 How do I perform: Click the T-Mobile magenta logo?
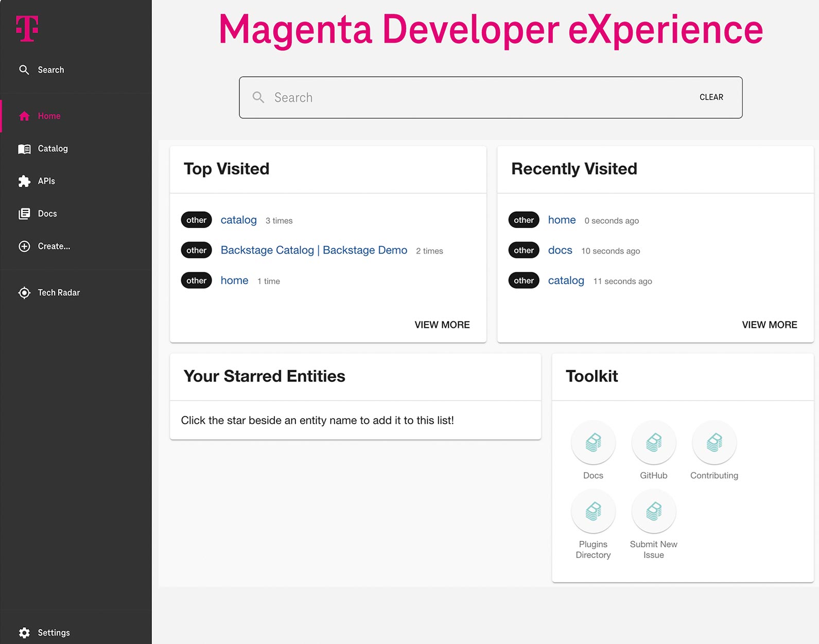27,28
